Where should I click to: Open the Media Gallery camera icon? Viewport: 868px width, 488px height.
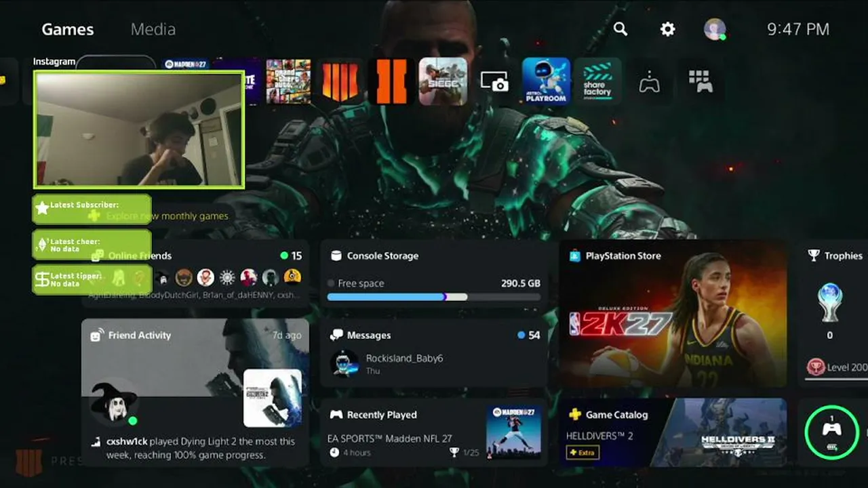(494, 82)
